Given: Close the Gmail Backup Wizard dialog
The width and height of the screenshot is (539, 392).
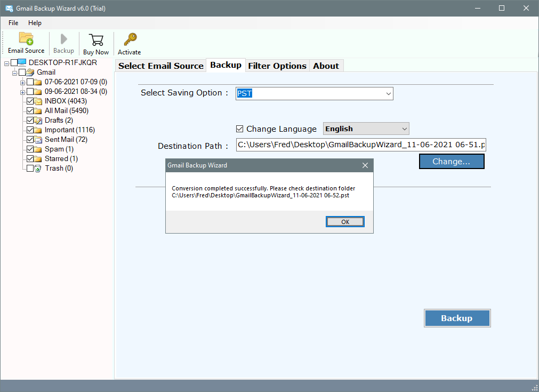Looking at the screenshot, I should coord(365,165).
